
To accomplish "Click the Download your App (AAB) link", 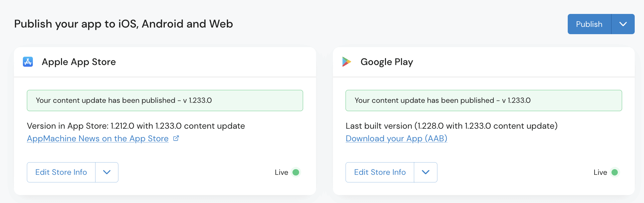I will point(396,139).
